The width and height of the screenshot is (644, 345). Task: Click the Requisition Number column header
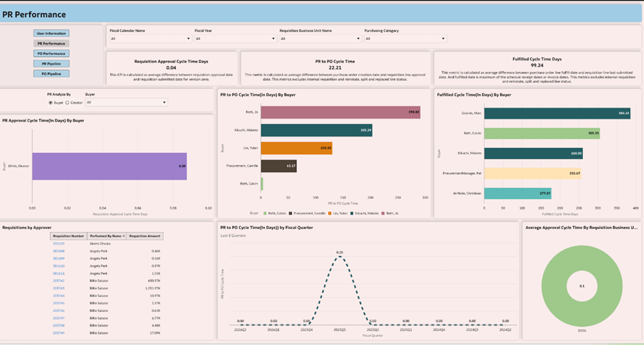pyautogui.click(x=69, y=236)
